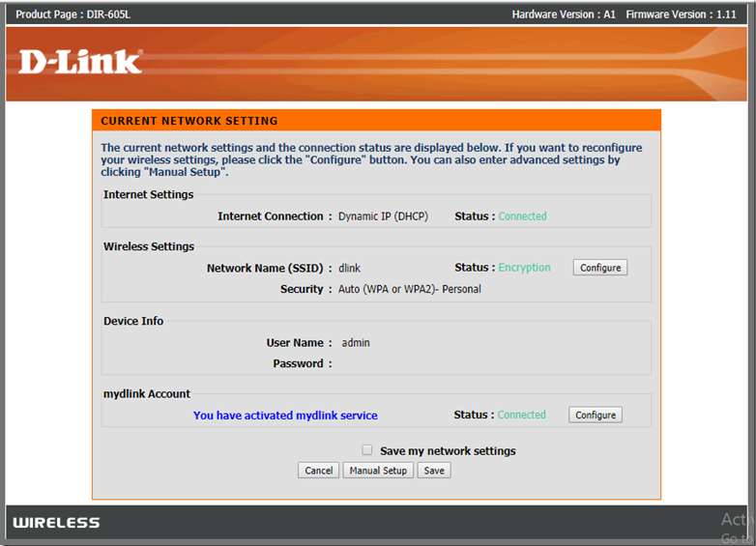Click "You have activated mydlink service" text

pos(285,416)
